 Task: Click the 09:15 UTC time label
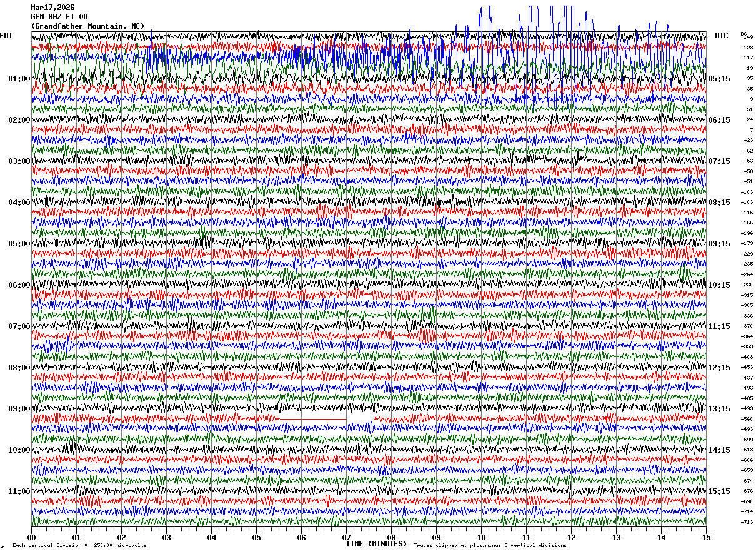pyautogui.click(x=719, y=244)
